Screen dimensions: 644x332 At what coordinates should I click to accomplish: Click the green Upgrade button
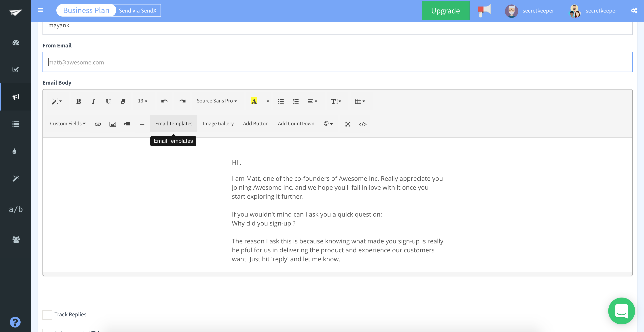[445, 11]
